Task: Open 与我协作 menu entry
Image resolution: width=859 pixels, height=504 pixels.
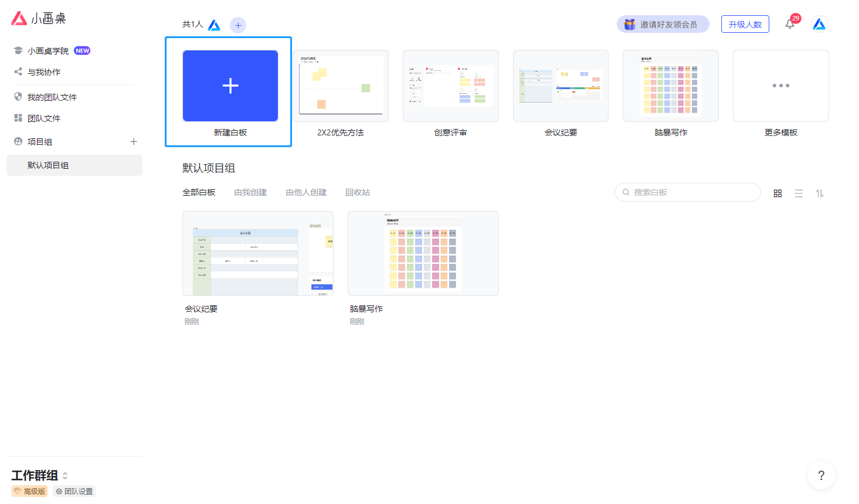Action: point(44,72)
